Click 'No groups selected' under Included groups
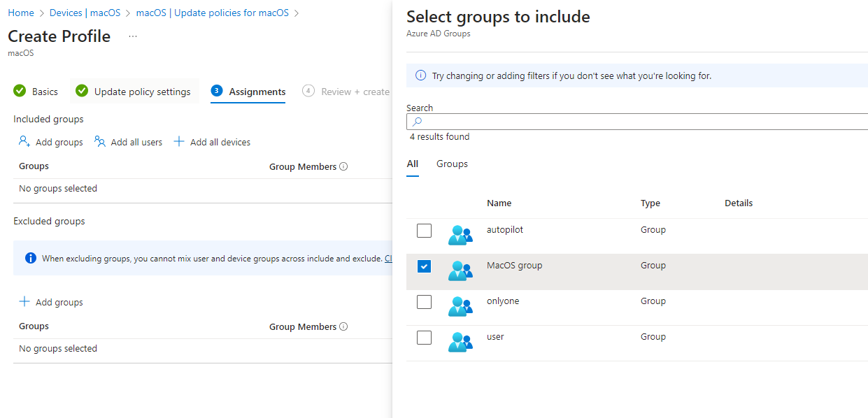This screenshot has height=418, width=868. [58, 188]
